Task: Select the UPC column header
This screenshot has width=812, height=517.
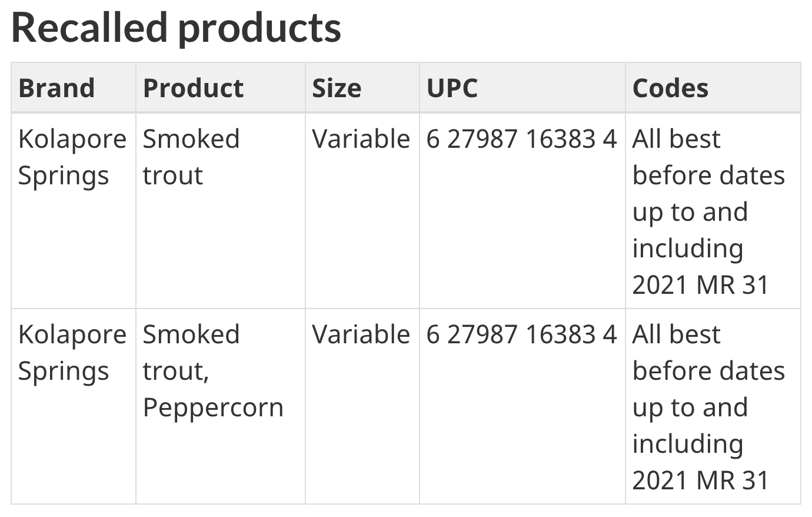Action: pos(452,88)
